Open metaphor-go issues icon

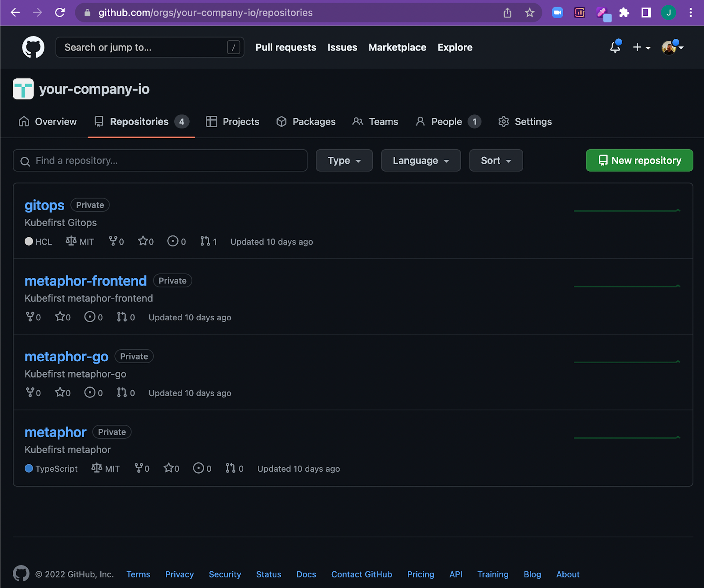pyautogui.click(x=90, y=393)
